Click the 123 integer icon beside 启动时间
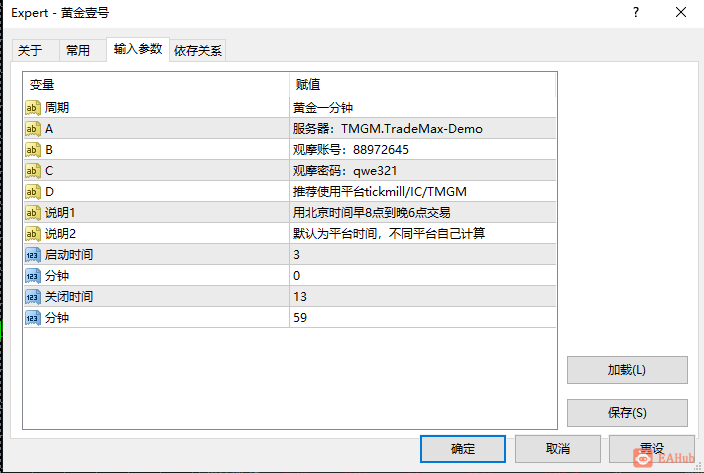Image resolution: width=704 pixels, height=473 pixels. tap(33, 255)
